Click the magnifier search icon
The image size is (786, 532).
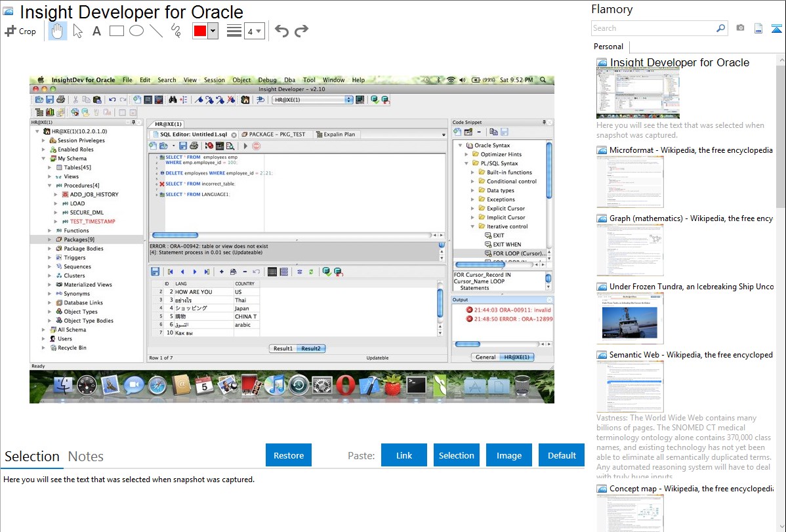pos(720,28)
